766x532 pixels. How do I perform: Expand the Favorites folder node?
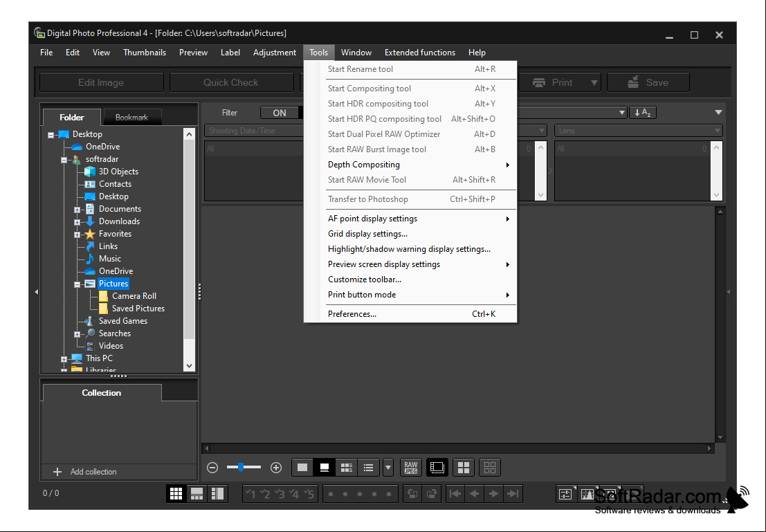coord(77,235)
